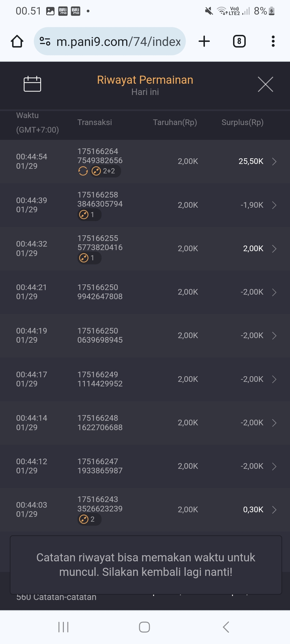Open transaction 175166255 5773820416

pos(100,243)
